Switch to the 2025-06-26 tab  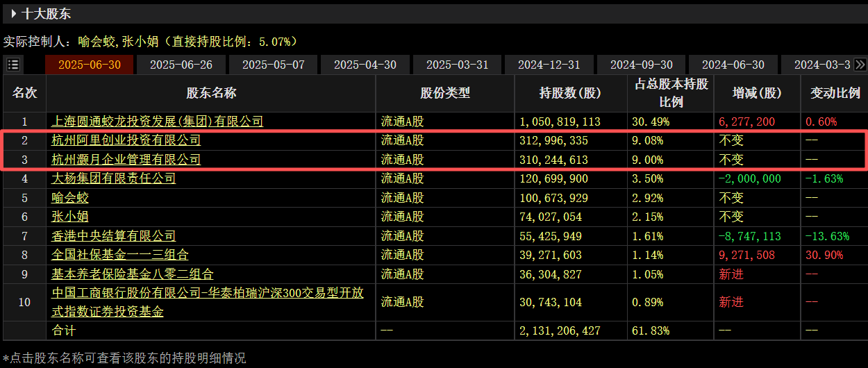[x=181, y=65]
